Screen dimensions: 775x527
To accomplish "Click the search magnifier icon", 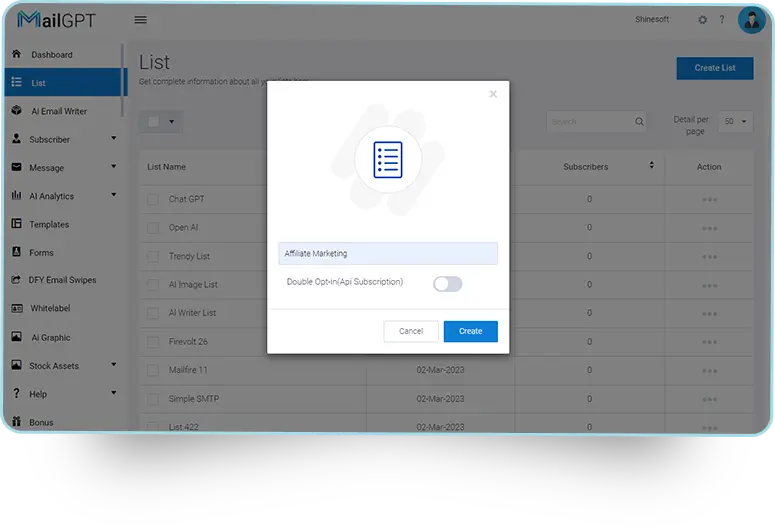I will tap(640, 122).
